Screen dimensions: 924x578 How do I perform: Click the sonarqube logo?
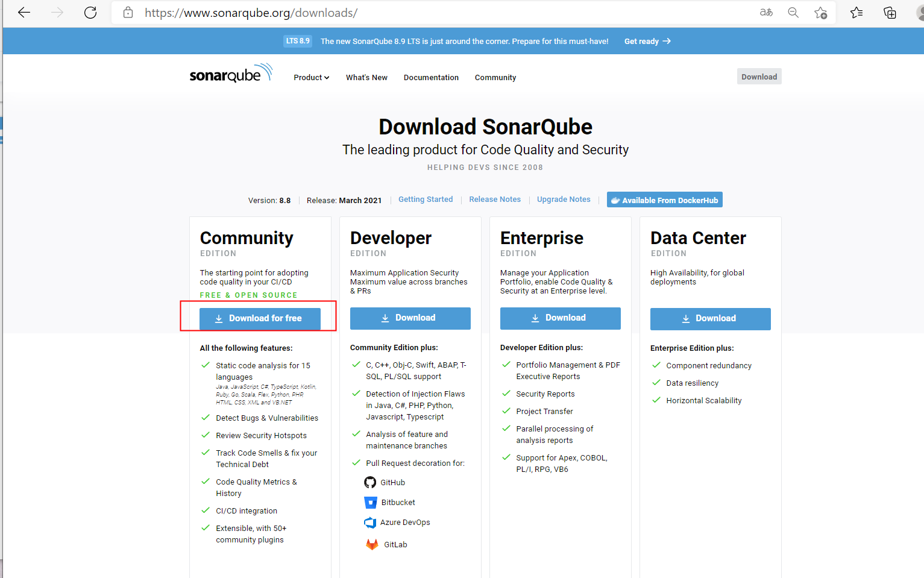coord(231,74)
